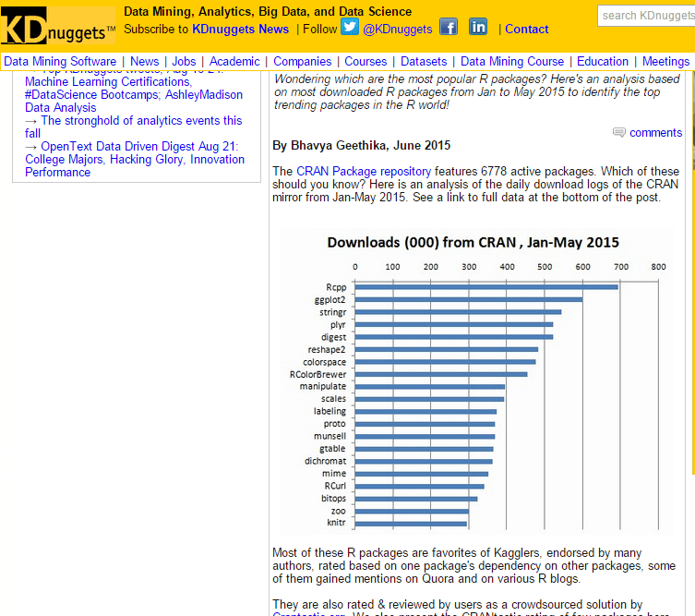This screenshot has height=616, width=695.
Task: Click author line By Bhavya Geethika
Action: coord(361,146)
